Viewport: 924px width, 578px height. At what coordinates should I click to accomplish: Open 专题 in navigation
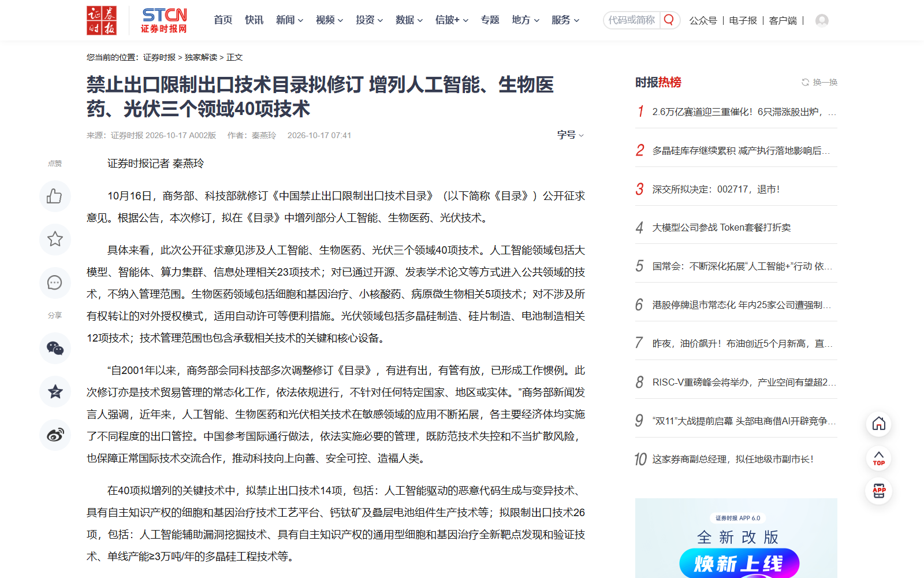[490, 20]
